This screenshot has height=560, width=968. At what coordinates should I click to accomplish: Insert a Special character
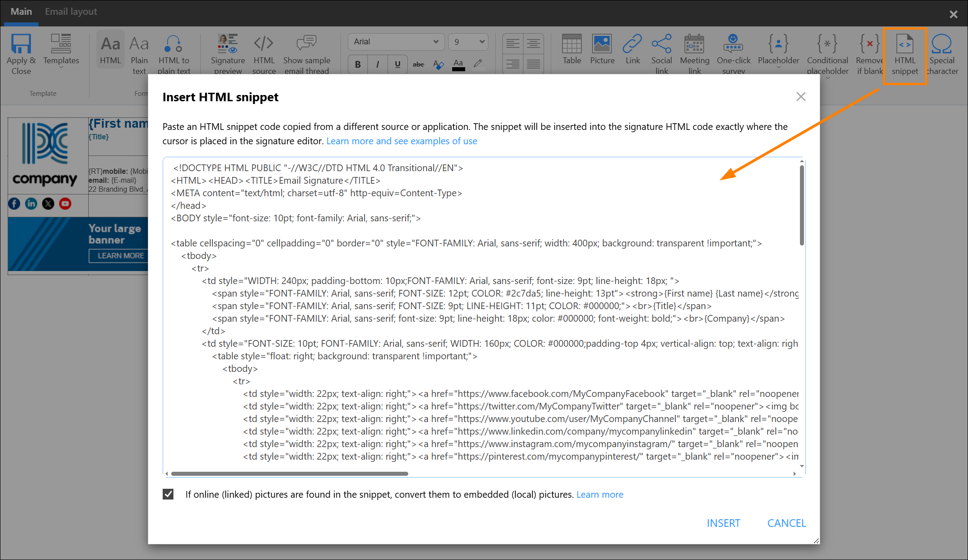click(x=942, y=54)
